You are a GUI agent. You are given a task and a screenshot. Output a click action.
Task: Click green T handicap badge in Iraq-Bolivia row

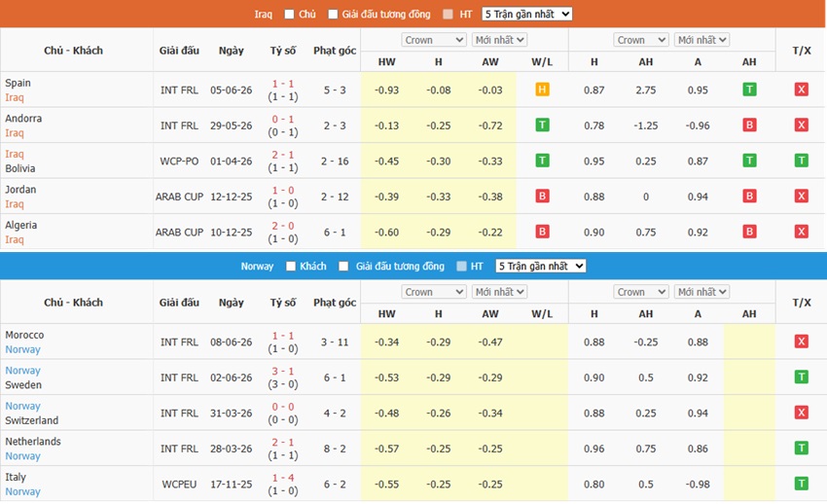coord(749,161)
